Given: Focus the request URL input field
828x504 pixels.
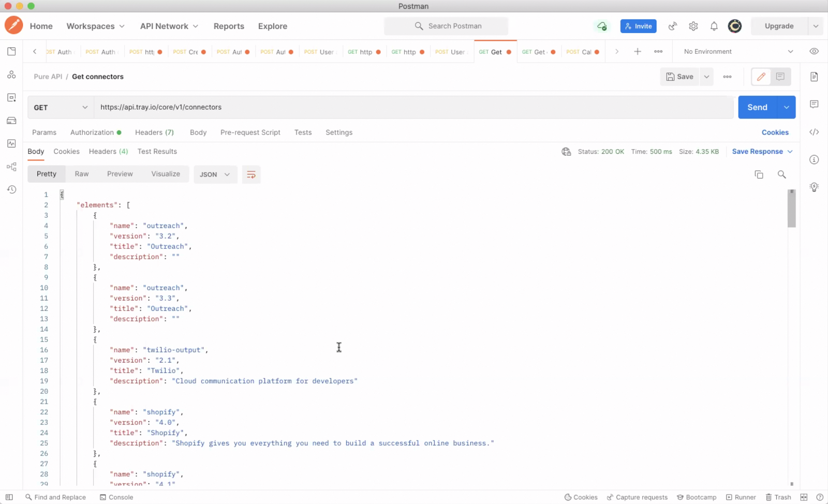Looking at the screenshot, I should [x=413, y=107].
